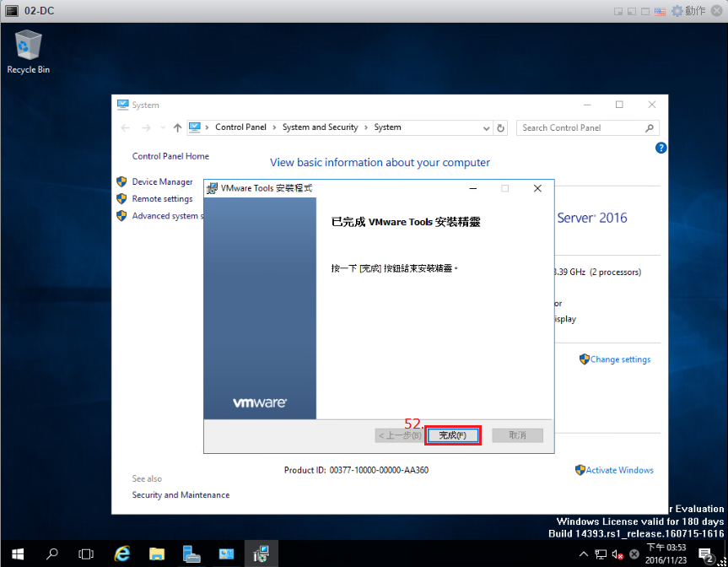The width and height of the screenshot is (728, 567).
Task: Switch to VMware Tools installer taskbar item
Action: pyautogui.click(x=262, y=554)
